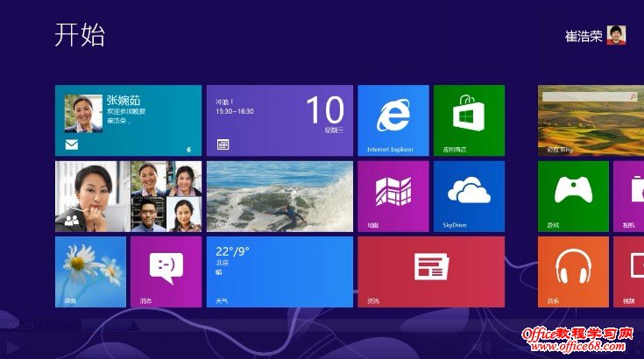
Task: Open the 桌面 Desktop tile with daisies
Action: 90,271
